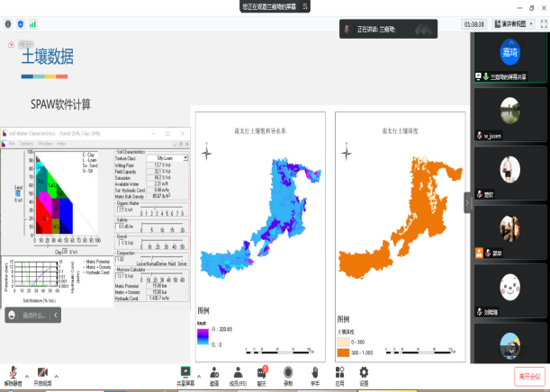Click the unmute microphone icon
The image size is (550, 392).
tap(14, 371)
